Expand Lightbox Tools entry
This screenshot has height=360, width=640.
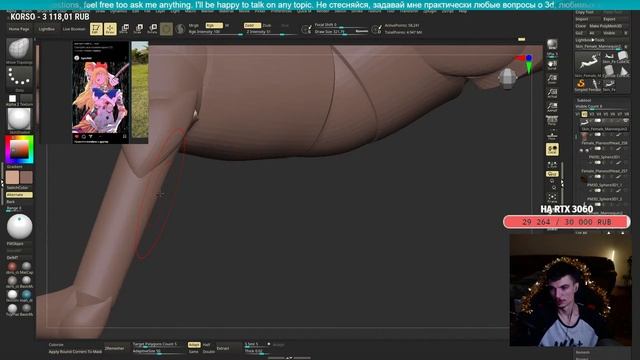click(x=590, y=40)
